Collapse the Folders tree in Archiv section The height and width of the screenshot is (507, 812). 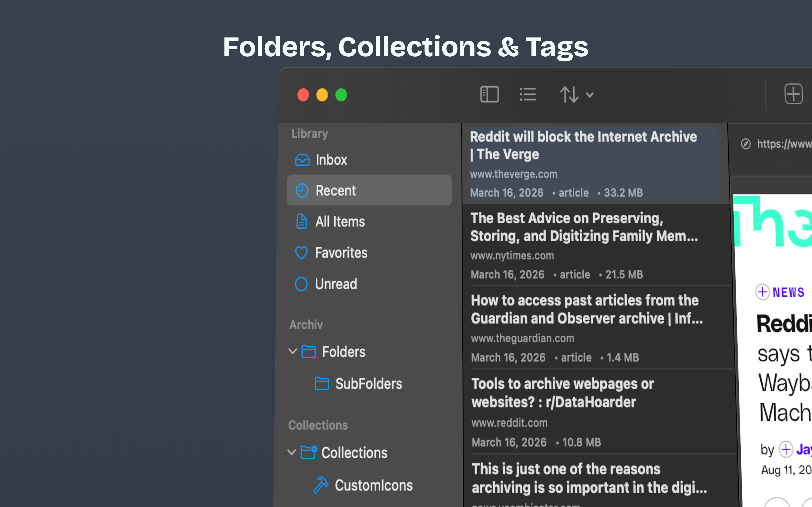point(292,352)
